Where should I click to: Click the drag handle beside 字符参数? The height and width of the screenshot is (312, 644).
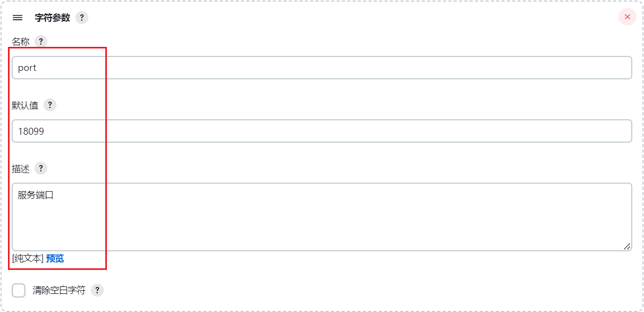[x=18, y=18]
